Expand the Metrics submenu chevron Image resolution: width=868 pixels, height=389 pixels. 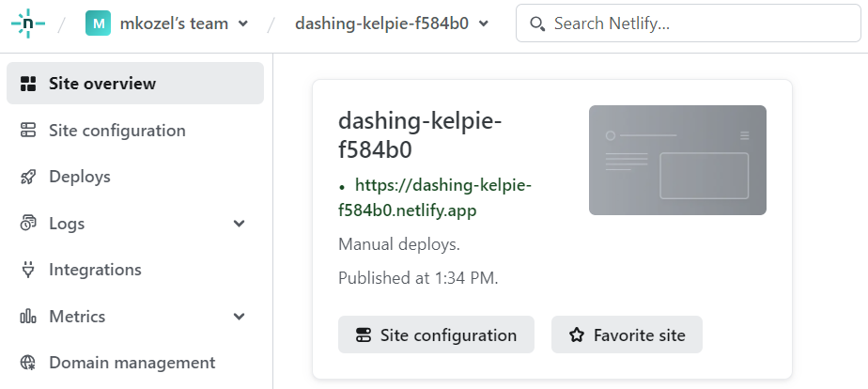click(x=240, y=317)
